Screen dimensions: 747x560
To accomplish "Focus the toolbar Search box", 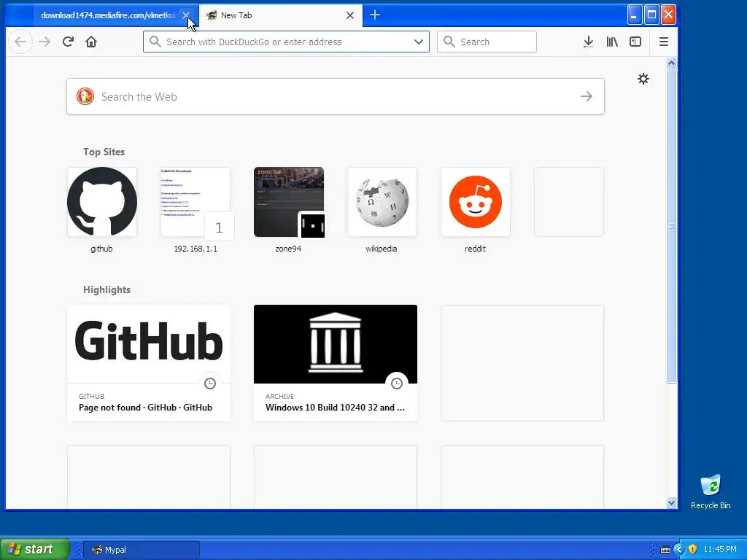I will click(487, 42).
